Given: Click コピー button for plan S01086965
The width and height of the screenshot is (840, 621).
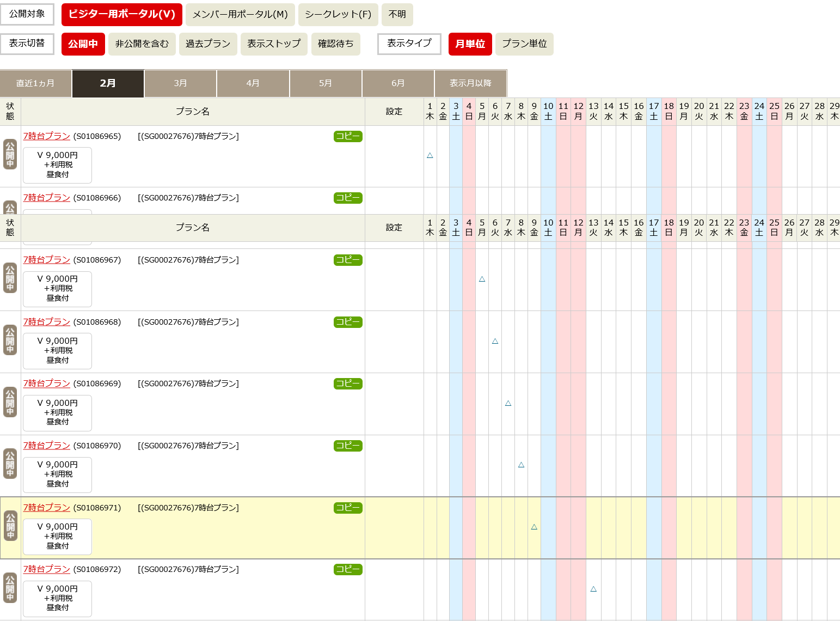Looking at the screenshot, I should point(348,136).
